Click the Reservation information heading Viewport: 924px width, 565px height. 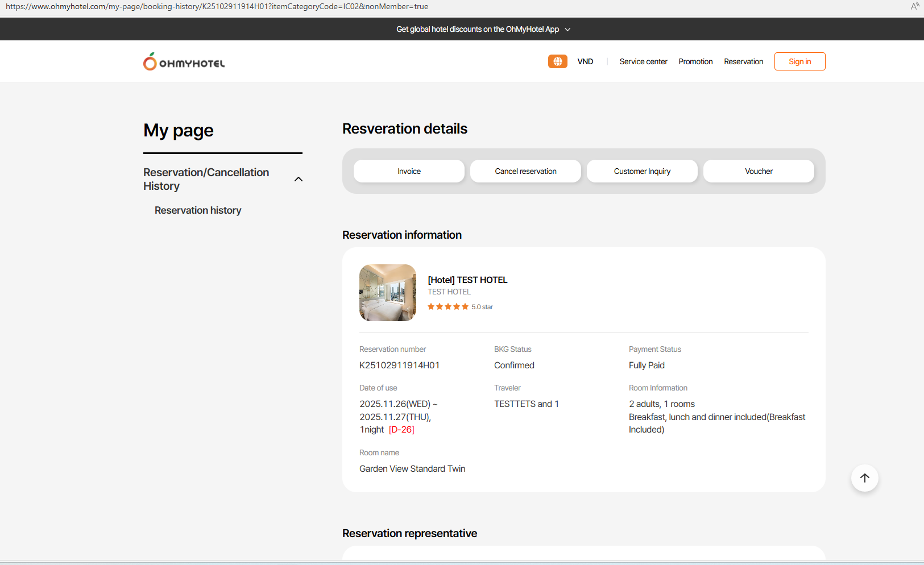pyautogui.click(x=402, y=235)
